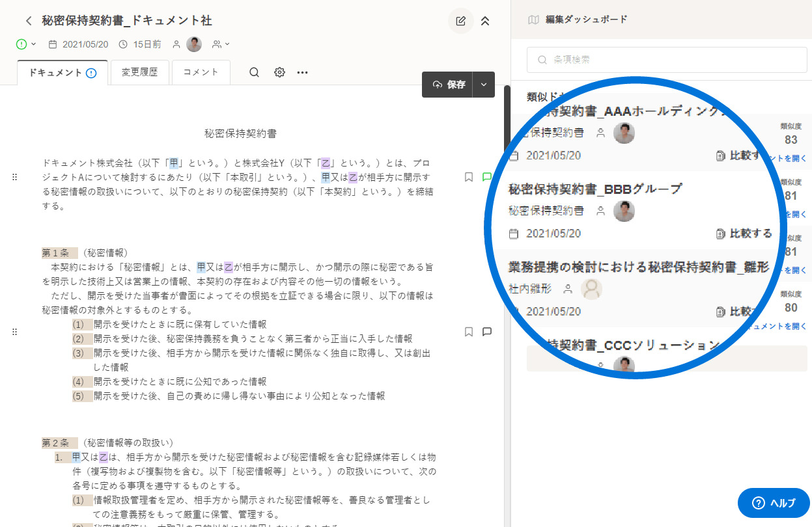Image resolution: width=812 pixels, height=527 pixels.
Task: Open the document edit pencil icon
Action: [x=460, y=21]
